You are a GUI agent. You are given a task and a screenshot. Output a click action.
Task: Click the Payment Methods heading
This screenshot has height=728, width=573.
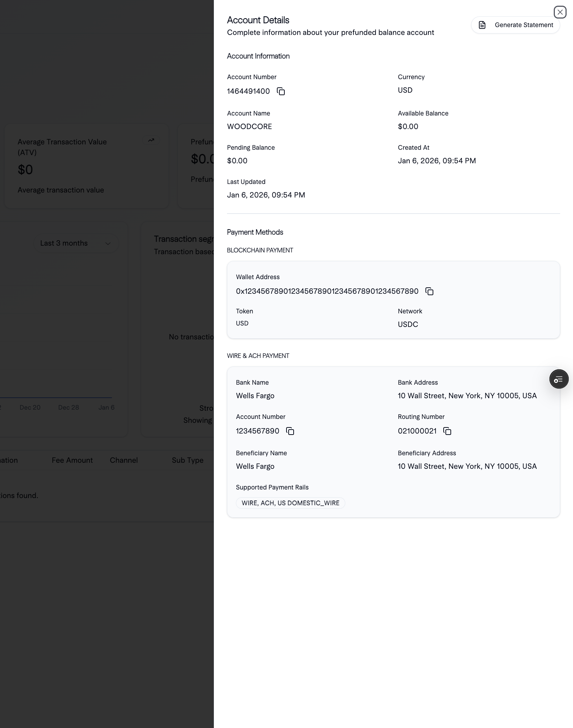click(255, 232)
